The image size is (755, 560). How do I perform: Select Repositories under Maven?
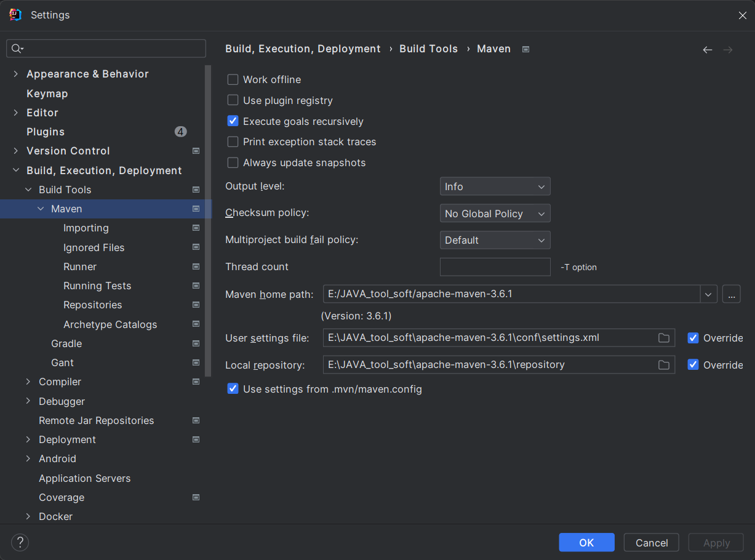pyautogui.click(x=93, y=305)
